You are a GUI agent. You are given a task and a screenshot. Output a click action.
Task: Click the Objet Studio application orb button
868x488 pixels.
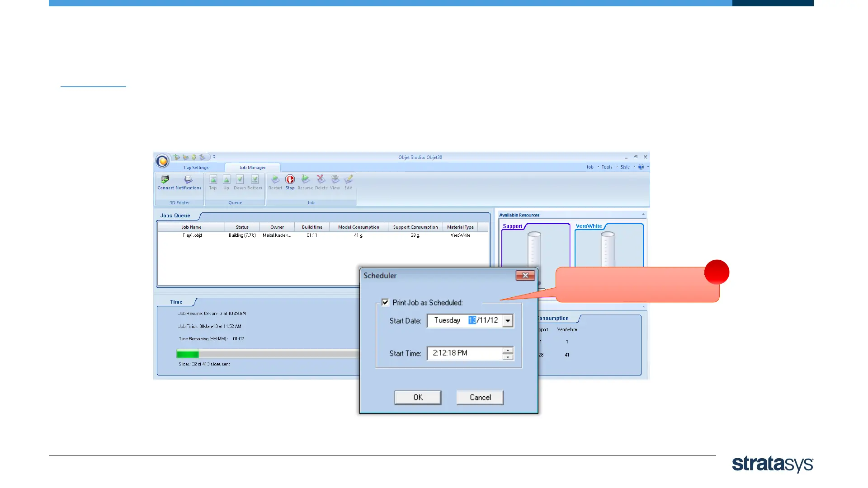pyautogui.click(x=162, y=161)
